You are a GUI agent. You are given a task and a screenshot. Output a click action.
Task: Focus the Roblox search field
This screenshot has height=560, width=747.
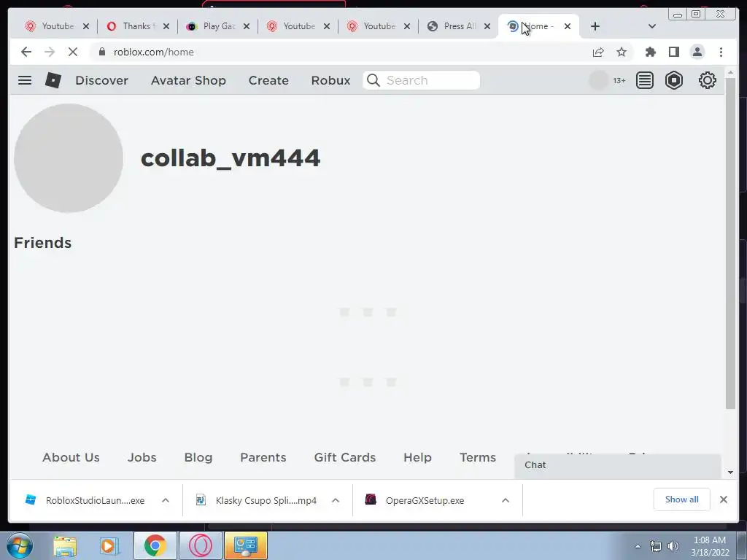pyautogui.click(x=421, y=80)
